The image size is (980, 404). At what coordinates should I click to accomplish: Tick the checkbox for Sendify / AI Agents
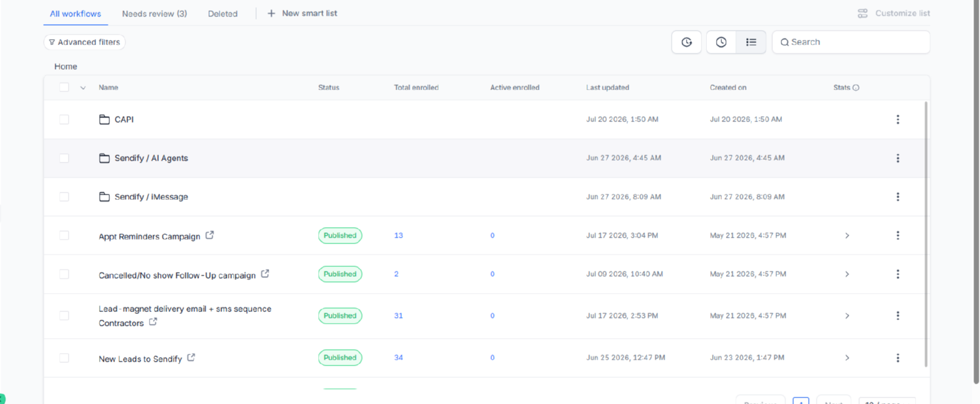(64, 158)
